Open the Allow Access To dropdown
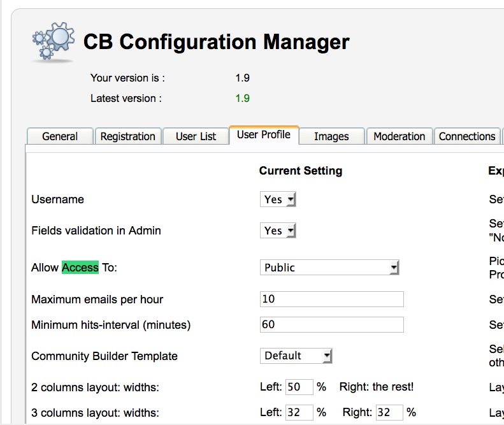This screenshot has width=504, height=425. 329,268
